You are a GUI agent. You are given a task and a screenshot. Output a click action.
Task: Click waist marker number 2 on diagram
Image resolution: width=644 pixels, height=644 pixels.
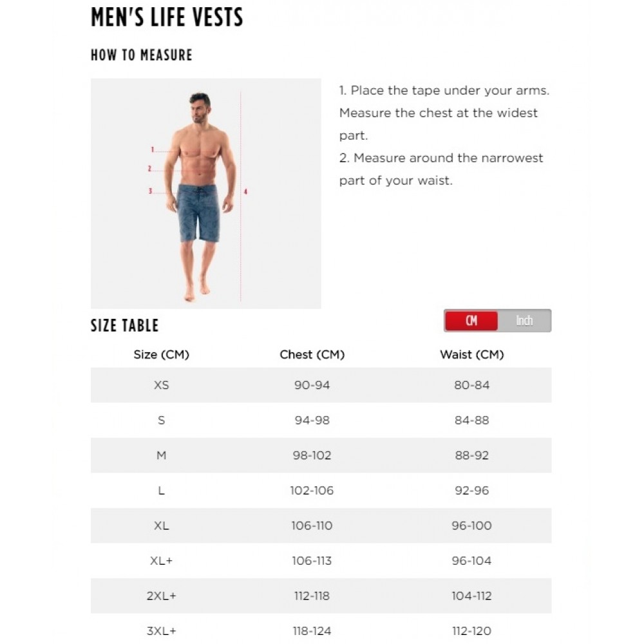pyautogui.click(x=149, y=169)
